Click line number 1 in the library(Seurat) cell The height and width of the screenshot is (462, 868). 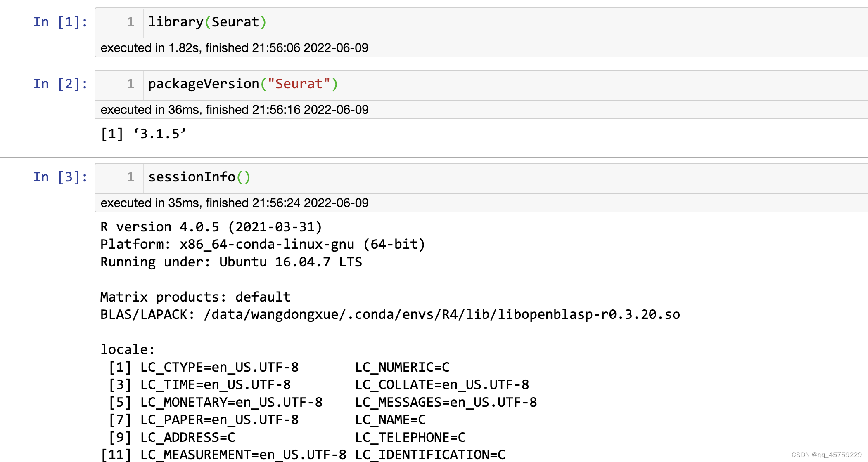[130, 22]
